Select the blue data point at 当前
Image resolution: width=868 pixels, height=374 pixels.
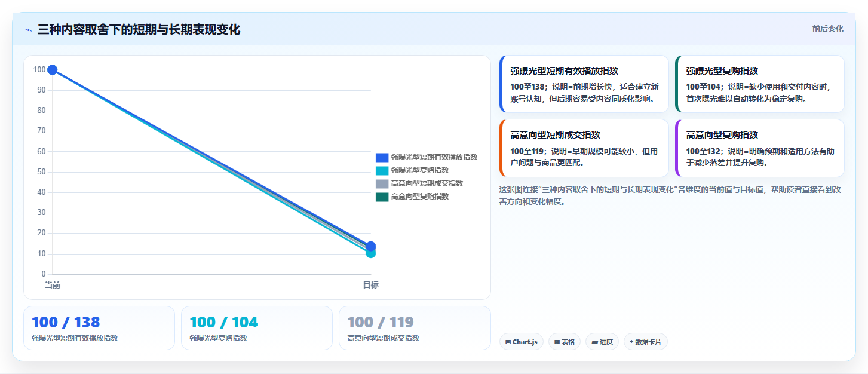[x=53, y=70]
